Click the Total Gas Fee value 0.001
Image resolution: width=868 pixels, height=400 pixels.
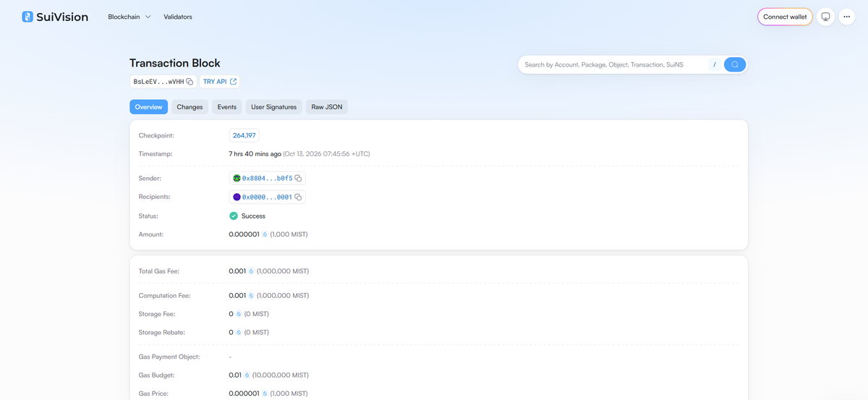[237, 271]
